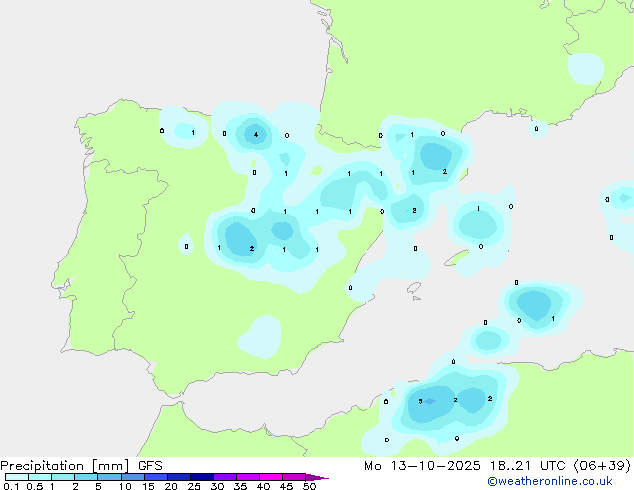Image resolution: width=634 pixels, height=490 pixels.
Task: Click the 5–10 mm legend swatch
Action: tap(109, 477)
